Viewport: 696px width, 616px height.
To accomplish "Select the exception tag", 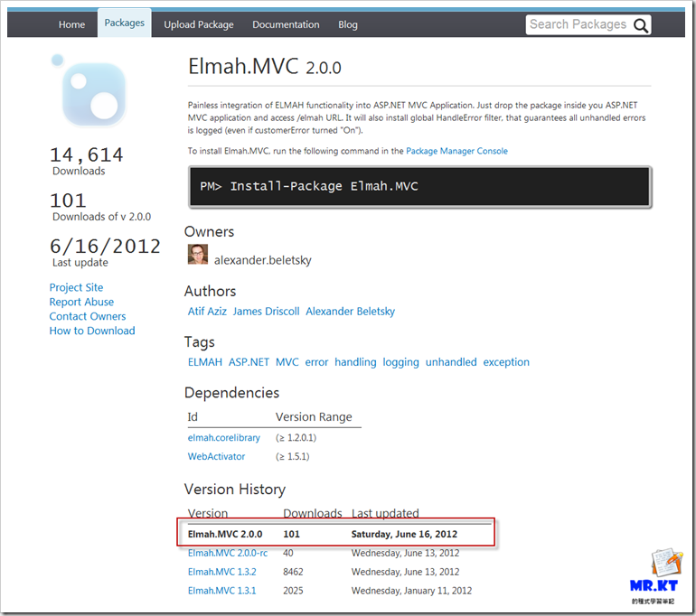I will (506, 362).
